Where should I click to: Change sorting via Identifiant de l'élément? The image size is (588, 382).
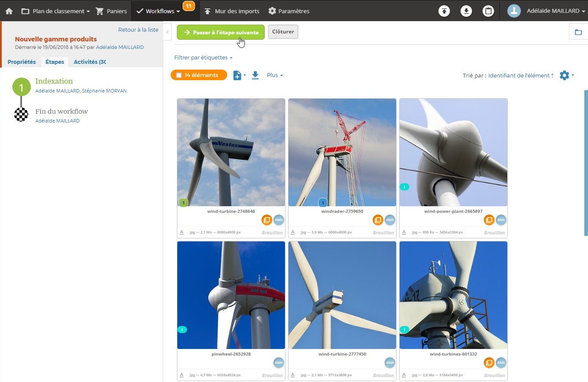(x=521, y=75)
